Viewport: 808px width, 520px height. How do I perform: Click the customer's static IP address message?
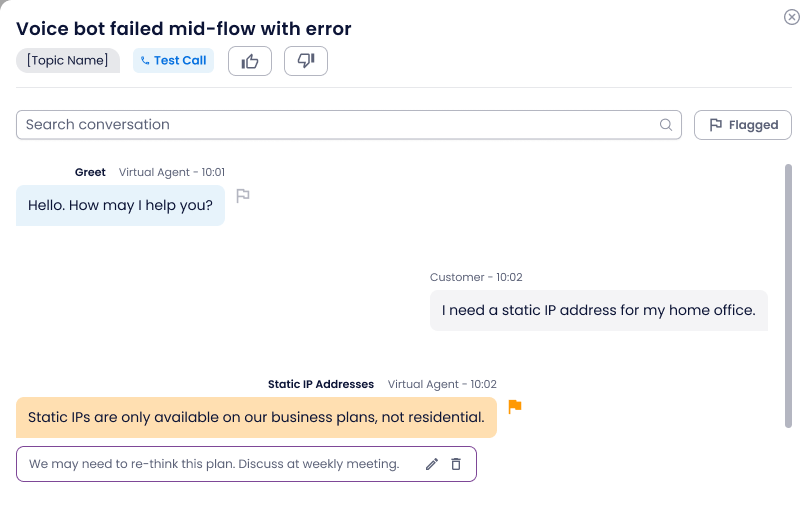(x=599, y=310)
